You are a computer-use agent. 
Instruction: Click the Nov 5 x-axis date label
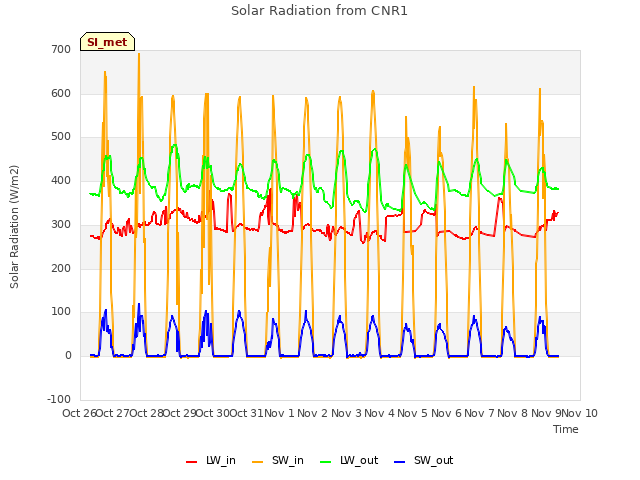point(413,413)
